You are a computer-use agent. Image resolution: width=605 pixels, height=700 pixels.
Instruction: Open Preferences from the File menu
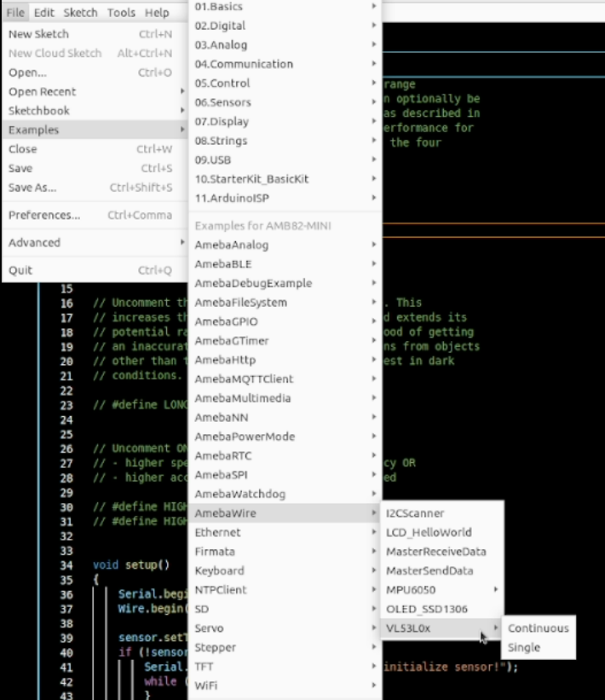[44, 215]
